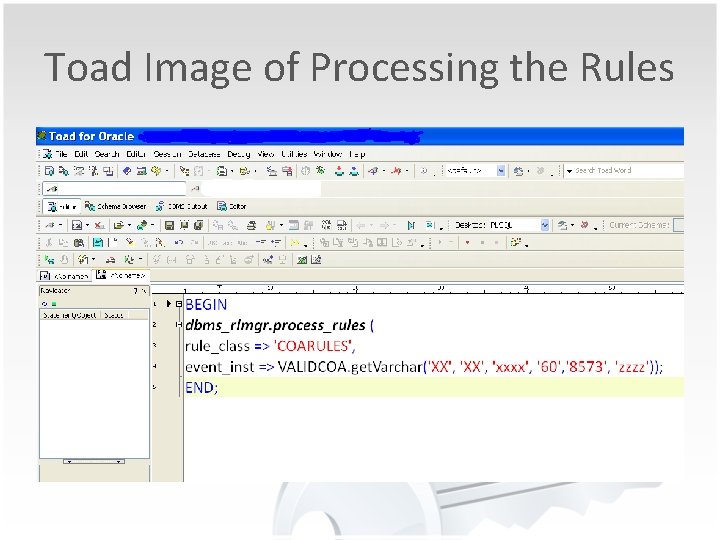Open the dropdown arrow beside the new connection plug
The width and height of the screenshot is (720, 540).
(384, 171)
